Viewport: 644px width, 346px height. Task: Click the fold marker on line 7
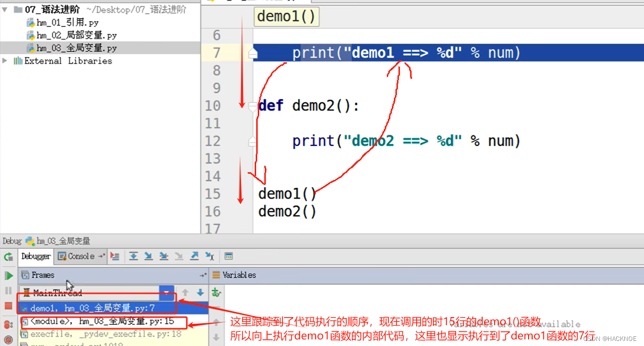[x=253, y=53]
